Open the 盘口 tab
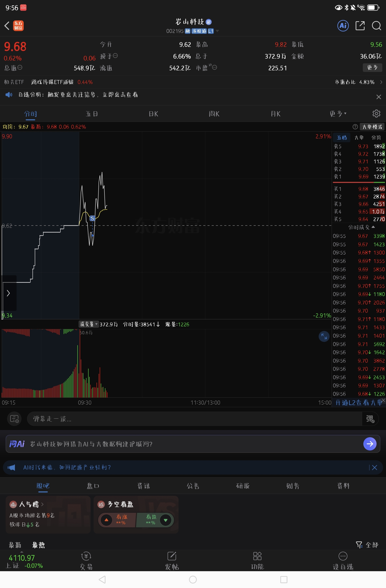This screenshot has height=588, width=386. pos(93,486)
